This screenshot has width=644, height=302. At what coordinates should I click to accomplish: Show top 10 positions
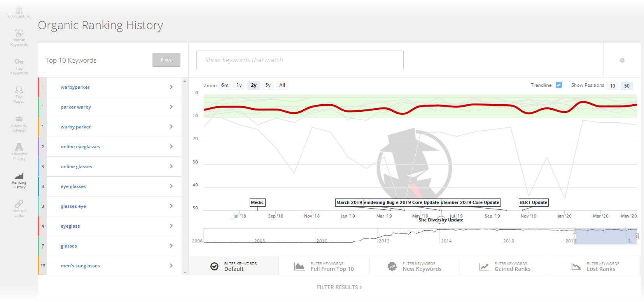pyautogui.click(x=612, y=86)
